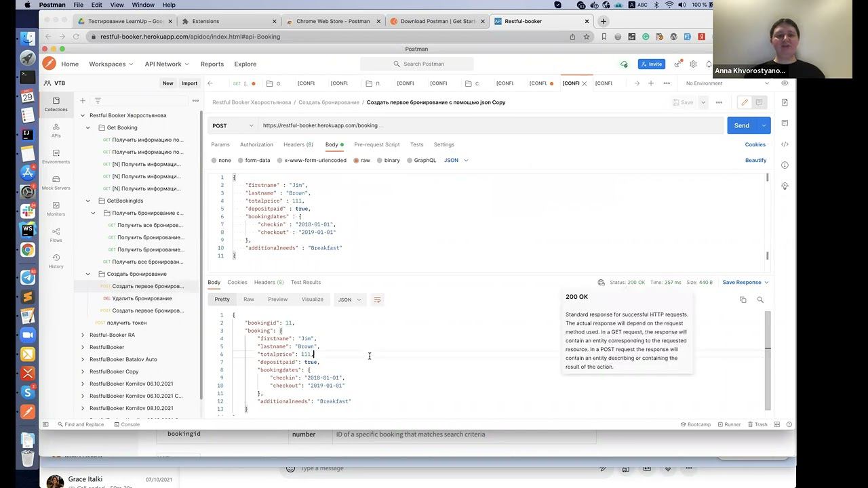This screenshot has width=868, height=488.
Task: Open the APIs sidebar panel
Action: coord(56,130)
